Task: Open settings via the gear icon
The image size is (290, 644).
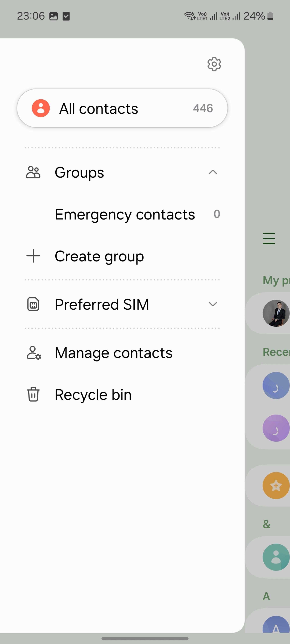Action: click(x=214, y=64)
